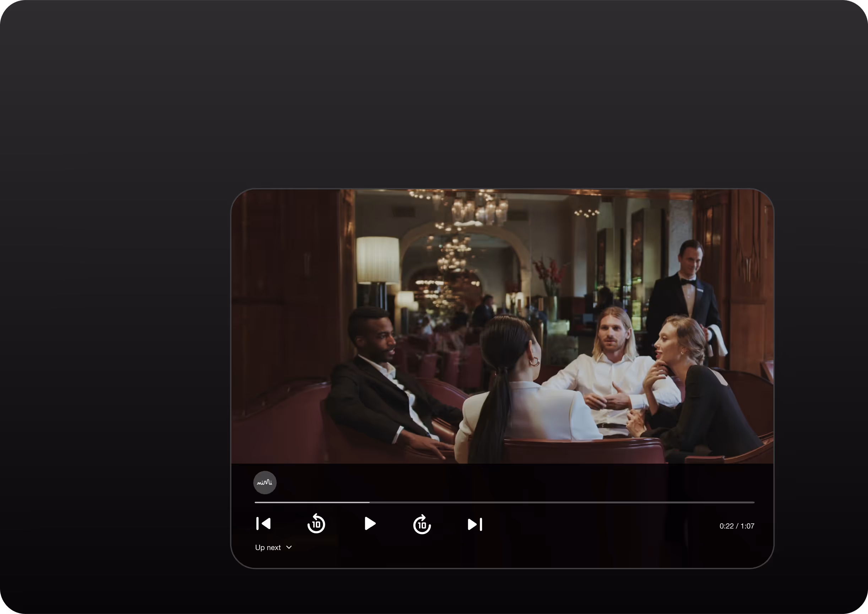This screenshot has width=868, height=614.
Task: Expand the Up next list
Action: (x=273, y=548)
